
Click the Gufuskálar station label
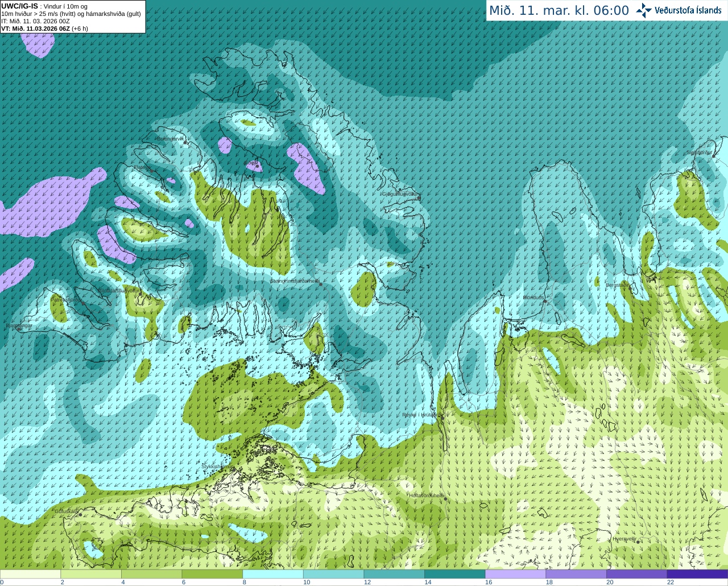coord(66,511)
